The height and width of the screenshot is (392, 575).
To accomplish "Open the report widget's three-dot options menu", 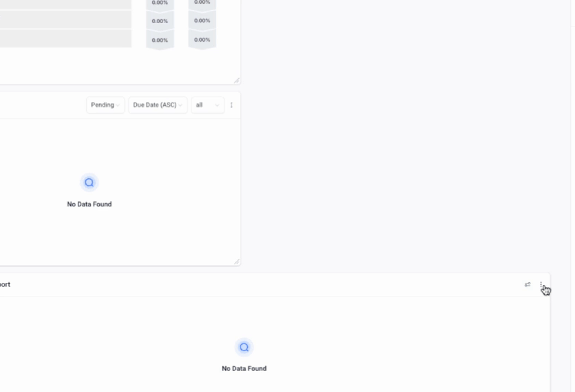I will [x=541, y=284].
